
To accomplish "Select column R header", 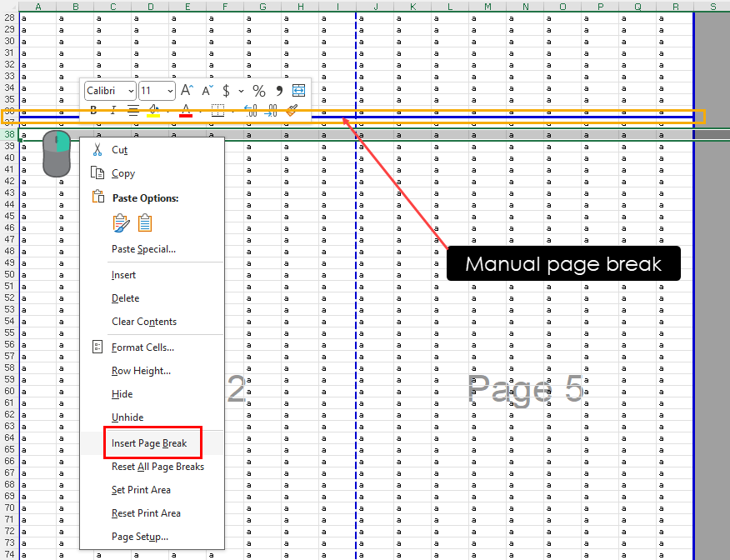I will click(x=675, y=7).
